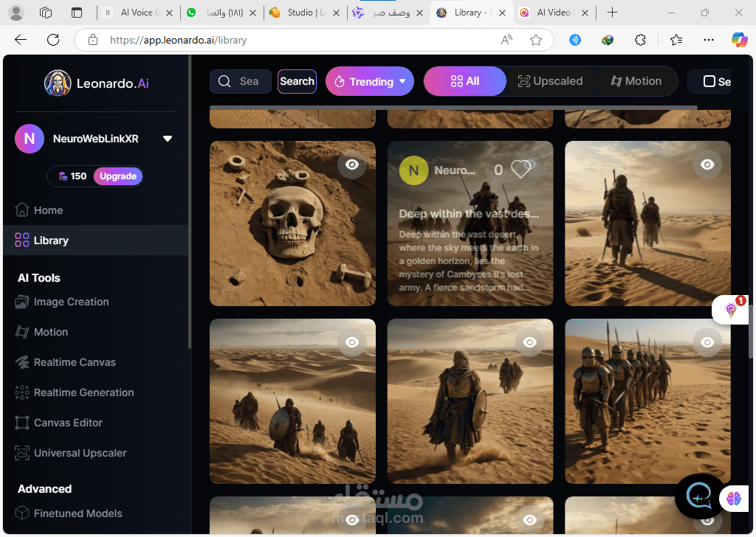Click the browser address bar URL

179,40
